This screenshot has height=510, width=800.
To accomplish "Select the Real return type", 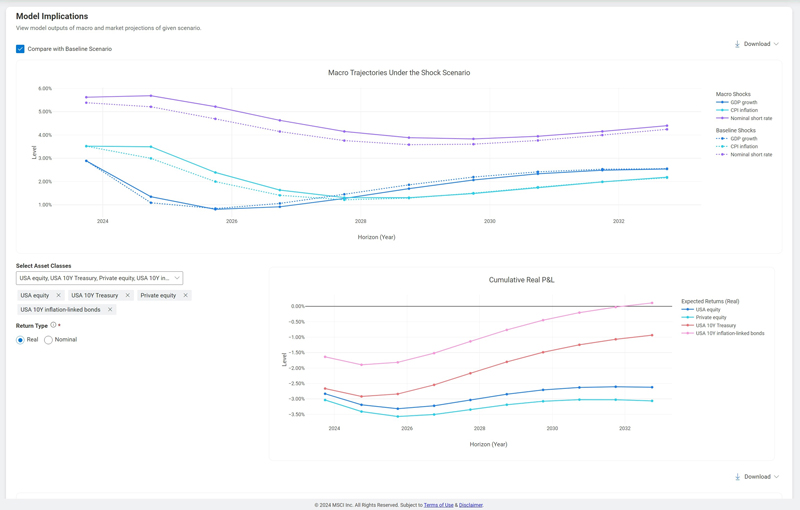I will tap(20, 340).
